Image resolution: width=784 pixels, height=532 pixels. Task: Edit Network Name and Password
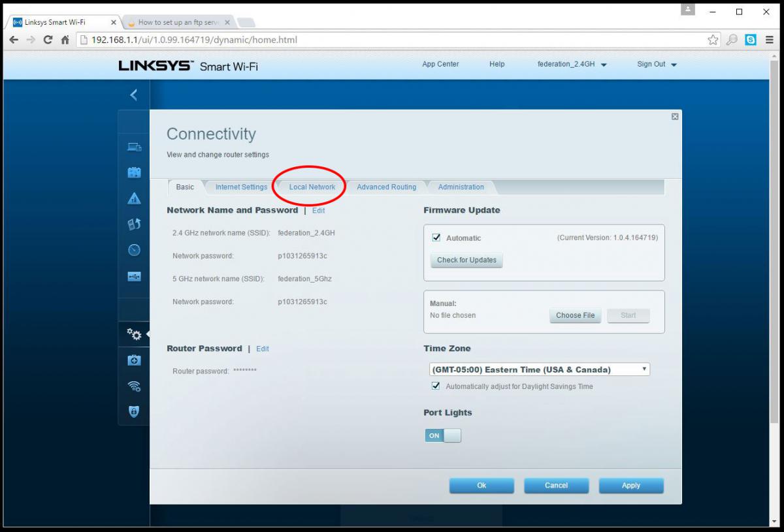318,210
